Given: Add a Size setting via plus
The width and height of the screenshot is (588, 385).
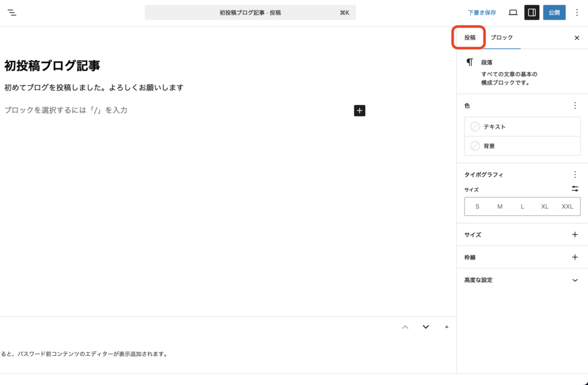Looking at the screenshot, I should 575,234.
